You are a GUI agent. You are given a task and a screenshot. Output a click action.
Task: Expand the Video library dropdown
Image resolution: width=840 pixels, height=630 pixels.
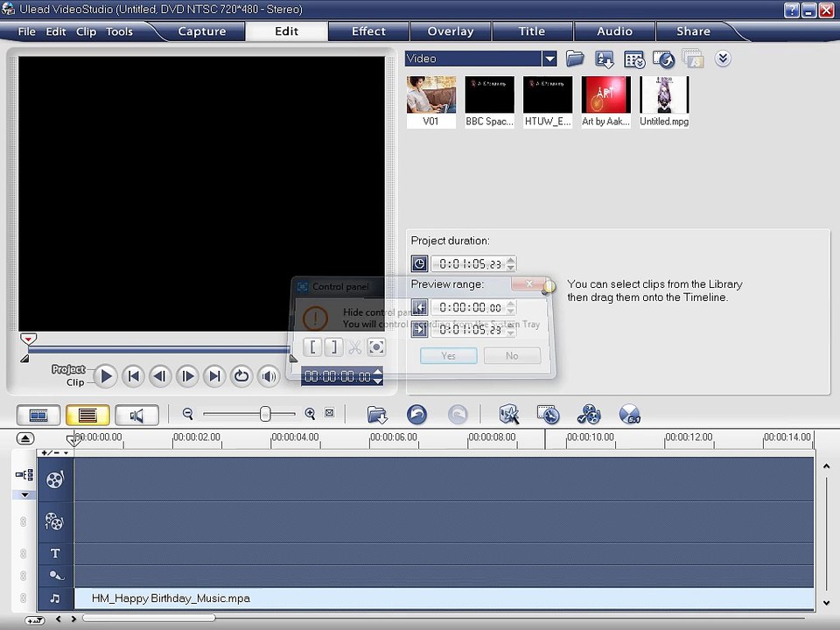tap(549, 59)
